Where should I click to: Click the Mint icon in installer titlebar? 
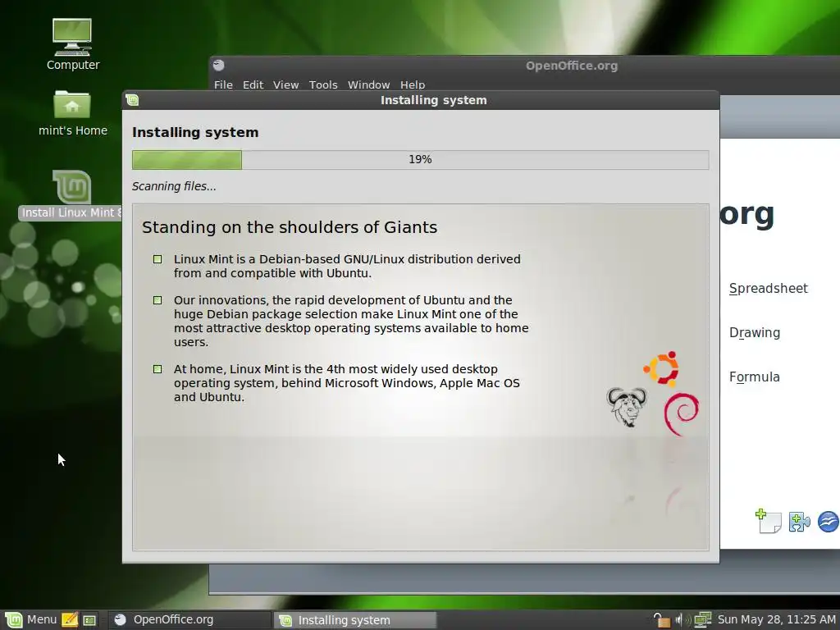coord(132,99)
